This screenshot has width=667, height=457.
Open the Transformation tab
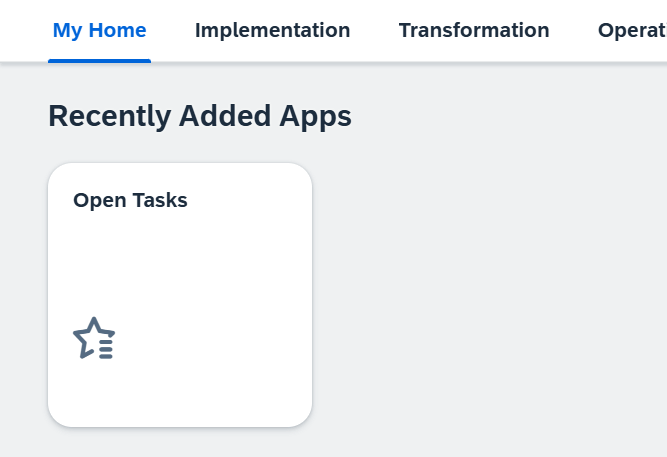pos(474,30)
